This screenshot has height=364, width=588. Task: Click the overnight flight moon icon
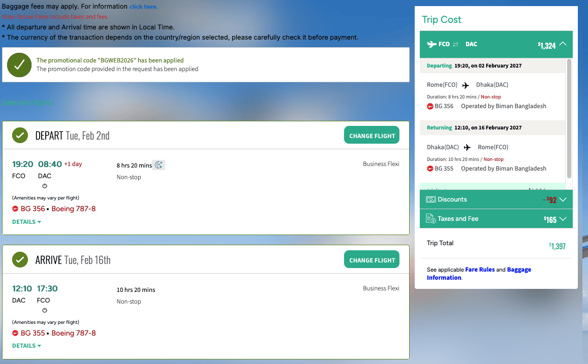159,165
